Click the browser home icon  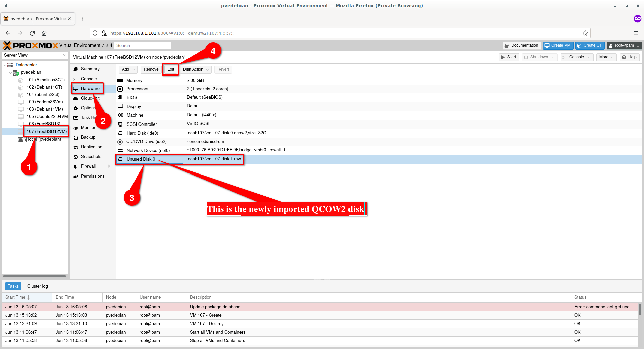(x=44, y=33)
